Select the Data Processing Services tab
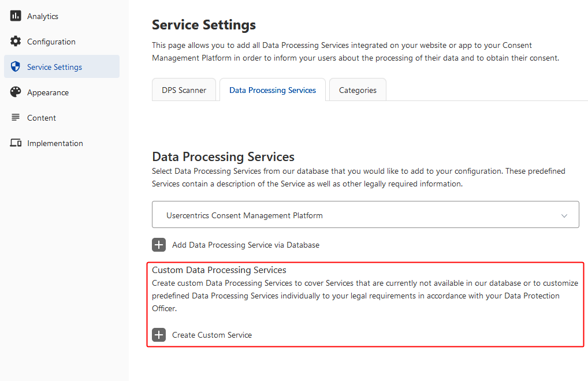Viewport: 588px width, 381px height. [x=272, y=90]
